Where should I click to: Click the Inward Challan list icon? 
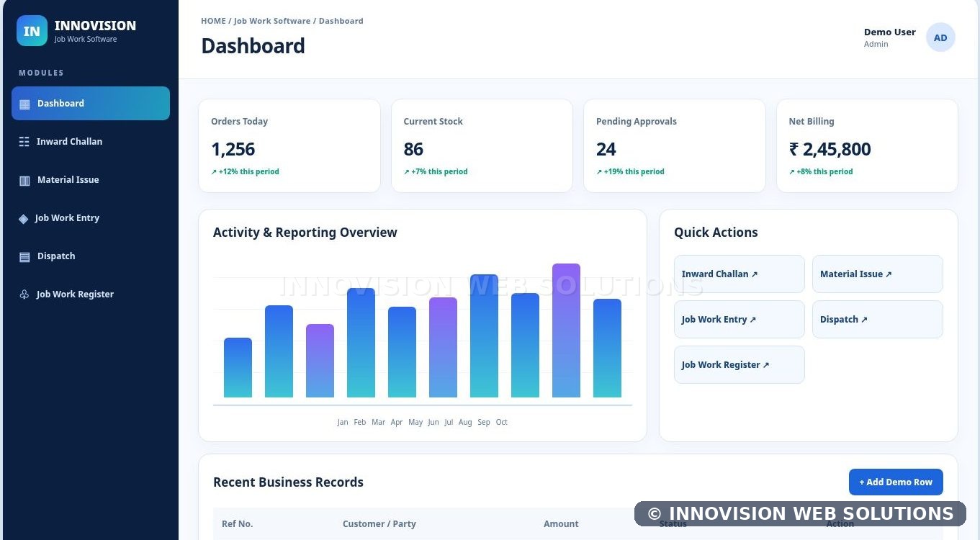24,142
